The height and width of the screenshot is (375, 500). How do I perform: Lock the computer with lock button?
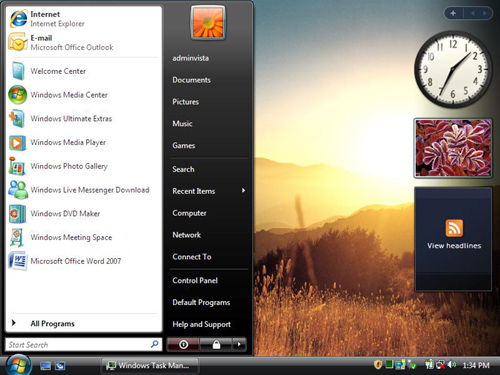216,344
